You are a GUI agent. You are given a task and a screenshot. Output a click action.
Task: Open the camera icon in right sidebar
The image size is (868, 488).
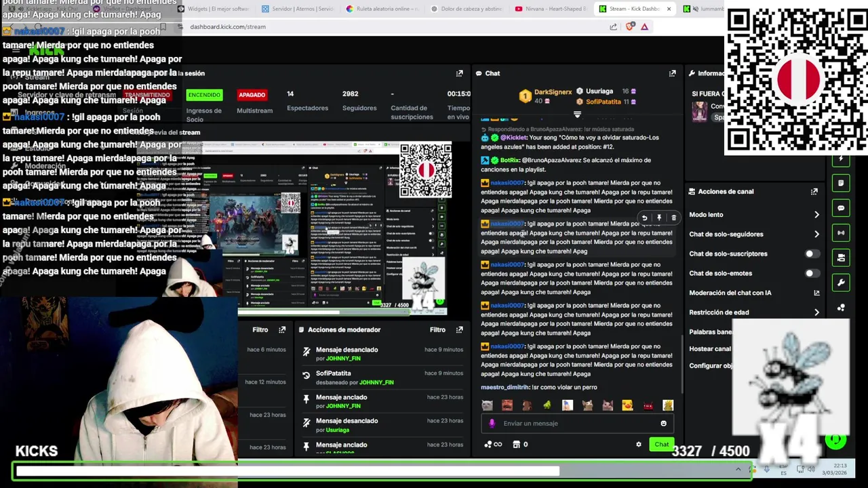pyautogui.click(x=841, y=258)
